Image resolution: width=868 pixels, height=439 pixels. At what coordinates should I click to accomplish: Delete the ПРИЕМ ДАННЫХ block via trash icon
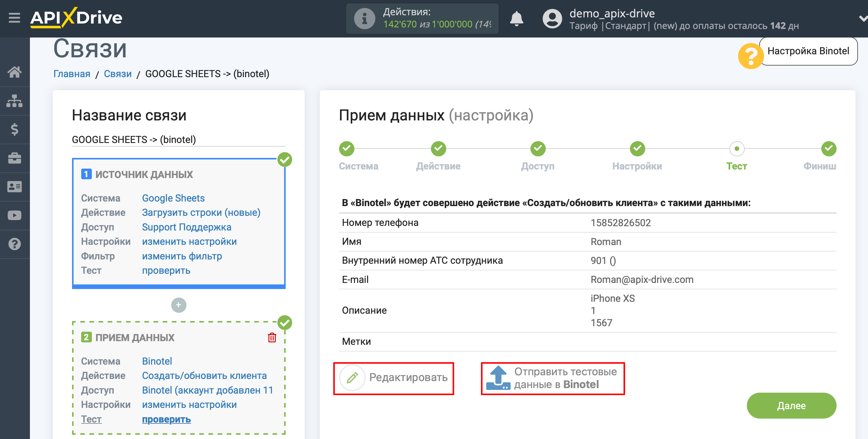click(x=272, y=337)
